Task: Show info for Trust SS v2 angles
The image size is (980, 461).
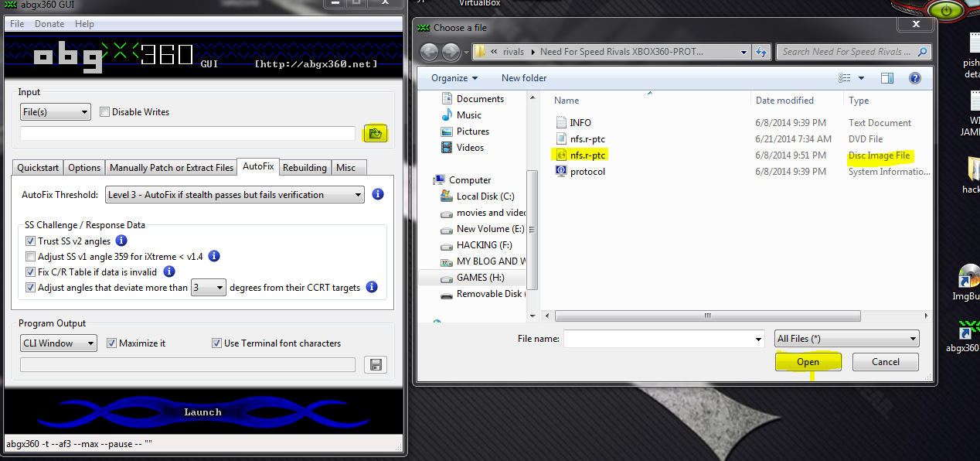Action: point(121,241)
